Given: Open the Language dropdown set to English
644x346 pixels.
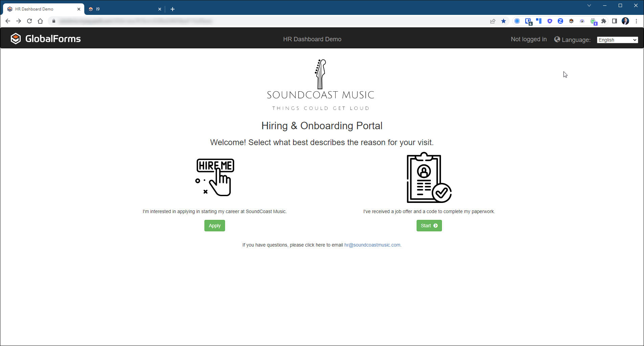Looking at the screenshot, I should [617, 40].
